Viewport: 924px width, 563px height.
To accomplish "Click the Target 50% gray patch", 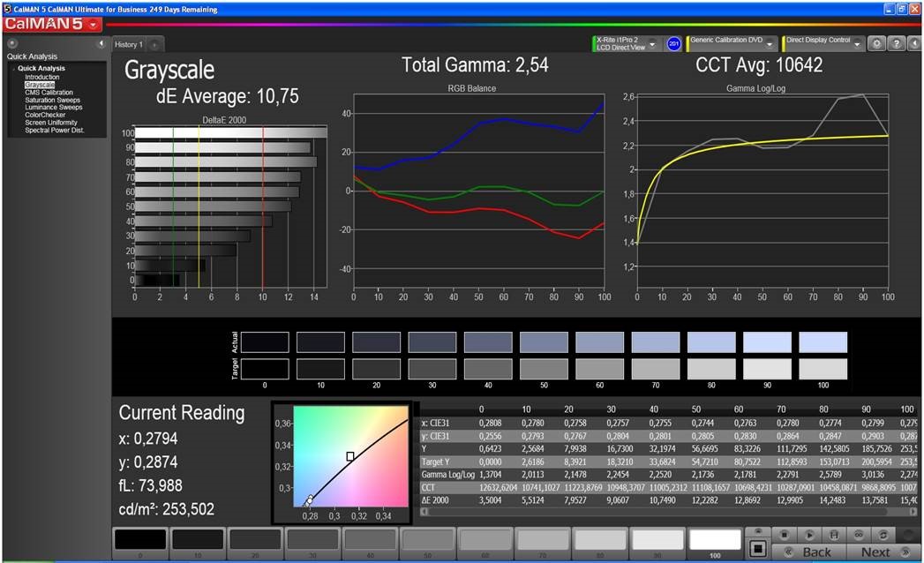I will tap(544, 369).
